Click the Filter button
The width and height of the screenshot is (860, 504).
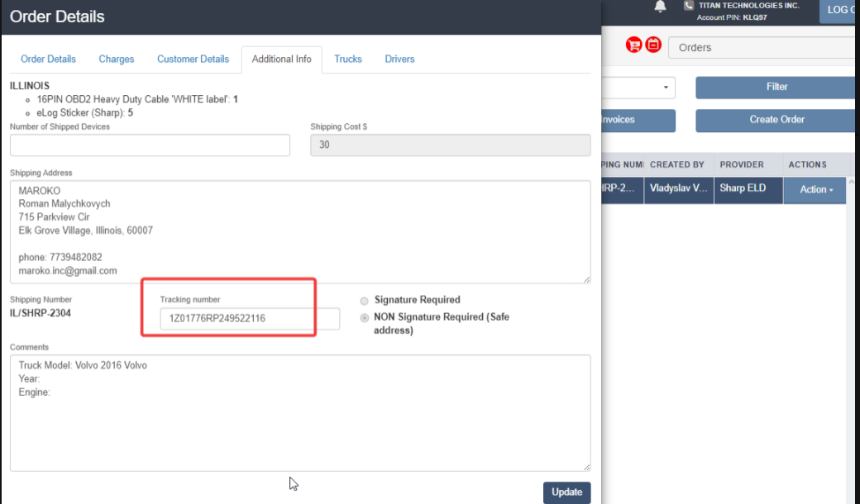(x=776, y=87)
